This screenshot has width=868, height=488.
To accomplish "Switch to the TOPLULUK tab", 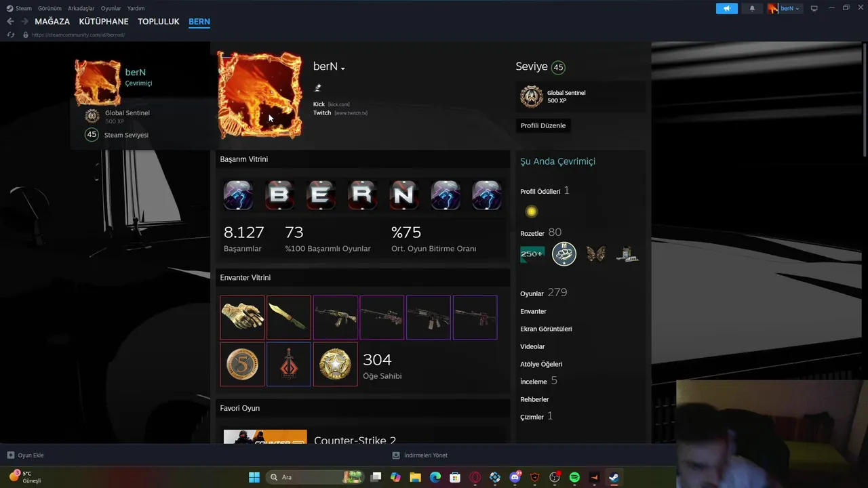I will tap(159, 22).
